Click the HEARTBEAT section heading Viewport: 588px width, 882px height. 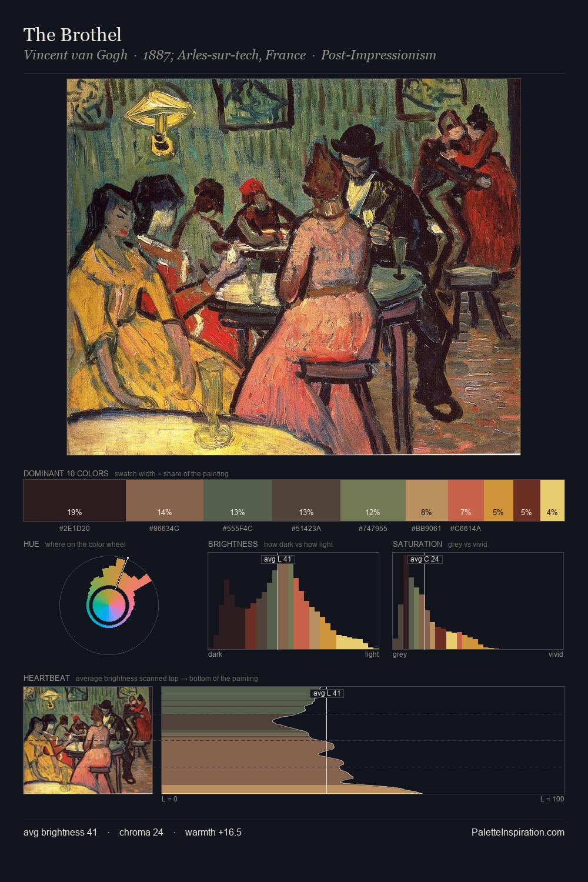click(x=46, y=678)
